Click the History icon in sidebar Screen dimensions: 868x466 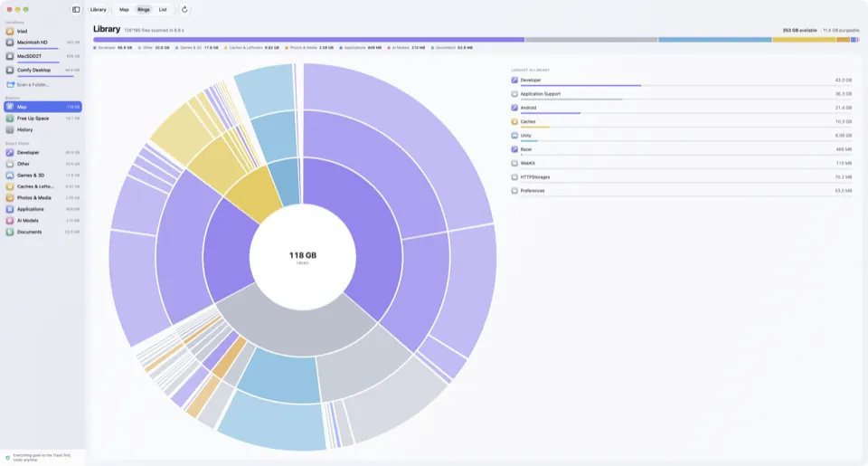click(x=9, y=129)
